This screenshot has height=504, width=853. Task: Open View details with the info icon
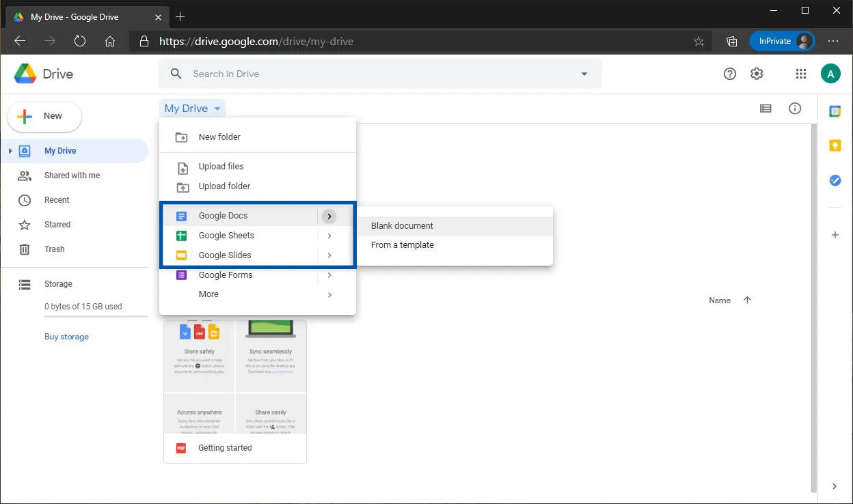pos(795,108)
